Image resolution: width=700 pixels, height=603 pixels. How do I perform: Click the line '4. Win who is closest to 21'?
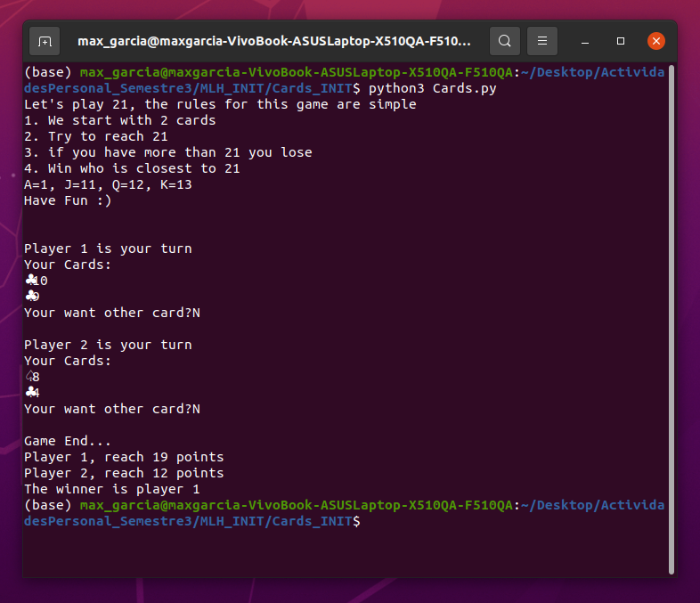[x=132, y=168]
